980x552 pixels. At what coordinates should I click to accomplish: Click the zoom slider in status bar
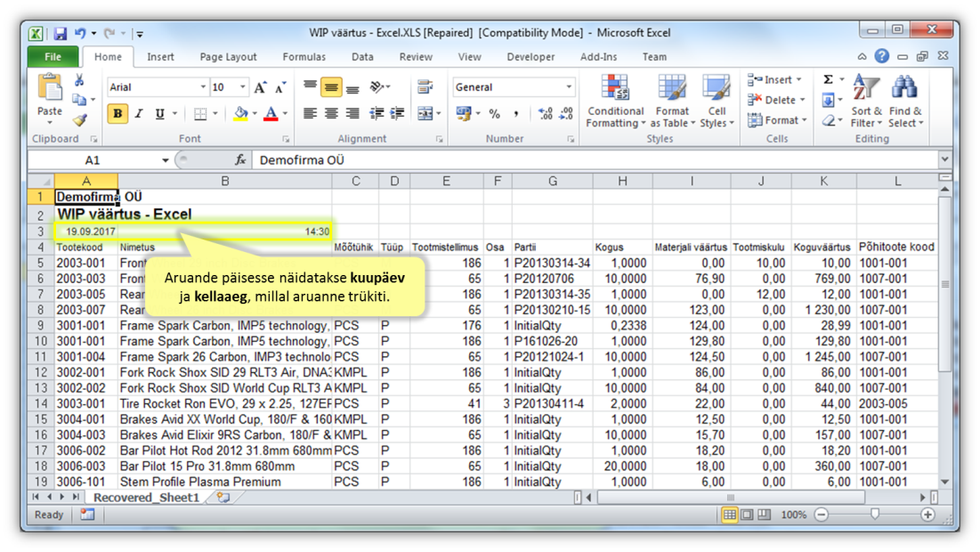click(x=875, y=515)
